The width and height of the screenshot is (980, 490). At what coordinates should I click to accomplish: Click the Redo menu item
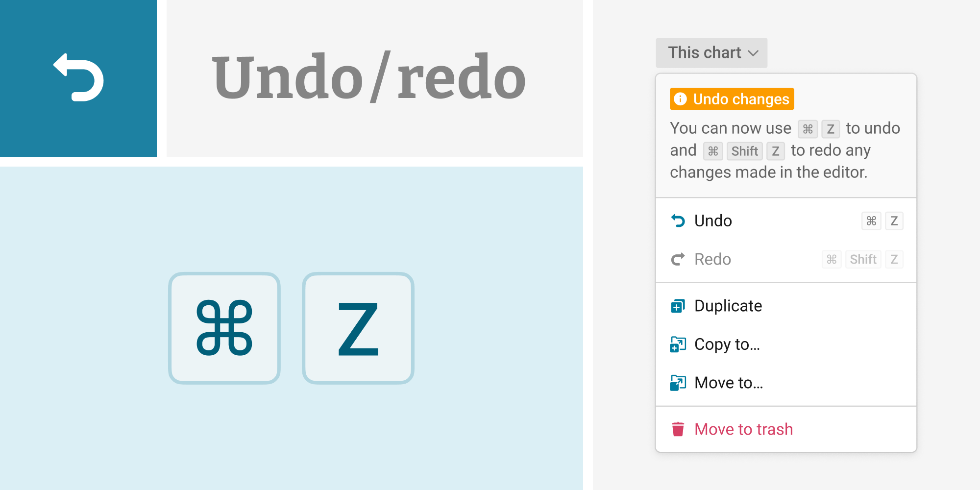pyautogui.click(x=712, y=259)
